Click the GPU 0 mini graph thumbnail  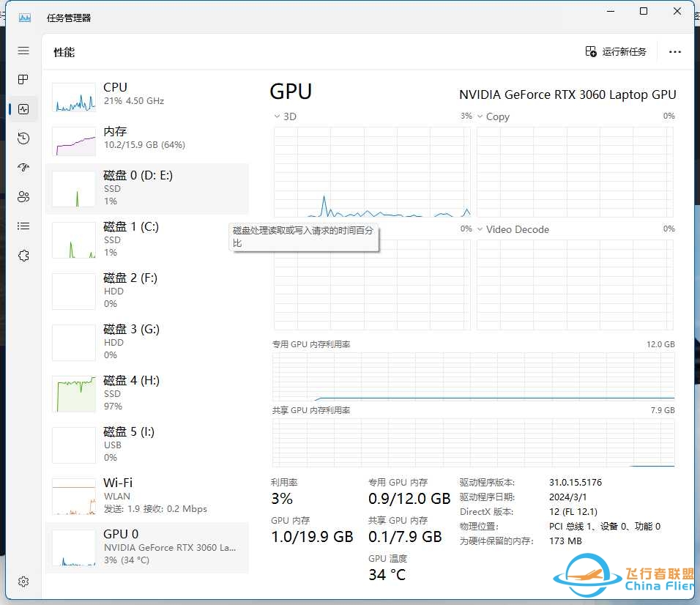coord(74,548)
